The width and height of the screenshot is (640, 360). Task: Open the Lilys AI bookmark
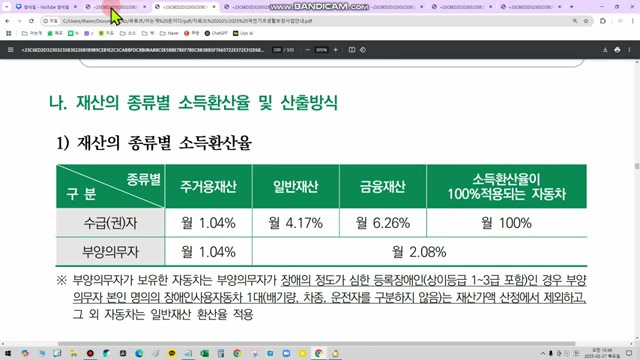[243, 33]
